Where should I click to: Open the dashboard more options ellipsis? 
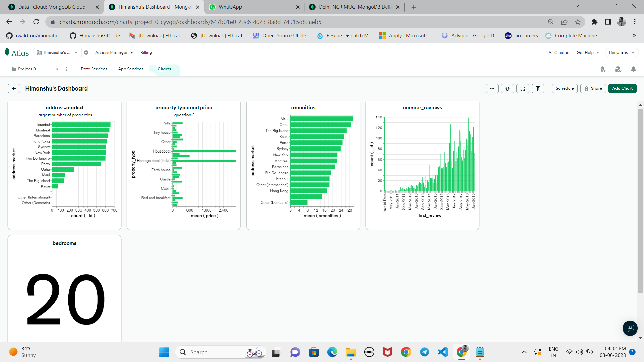coord(492,88)
